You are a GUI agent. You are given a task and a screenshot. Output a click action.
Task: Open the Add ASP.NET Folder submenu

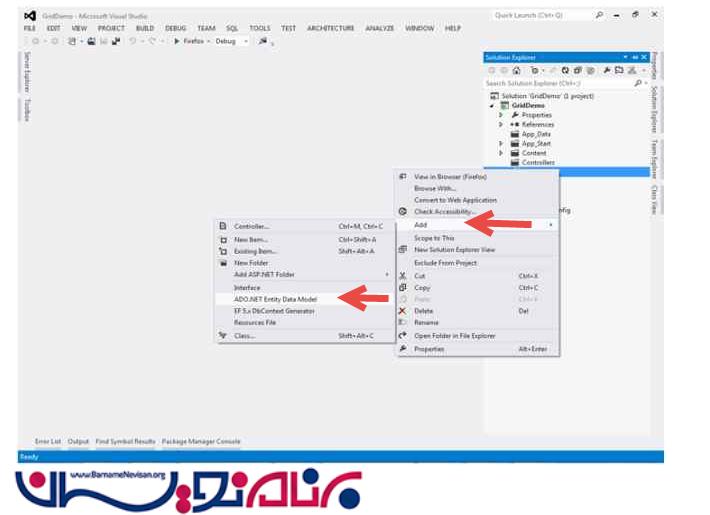(306, 274)
